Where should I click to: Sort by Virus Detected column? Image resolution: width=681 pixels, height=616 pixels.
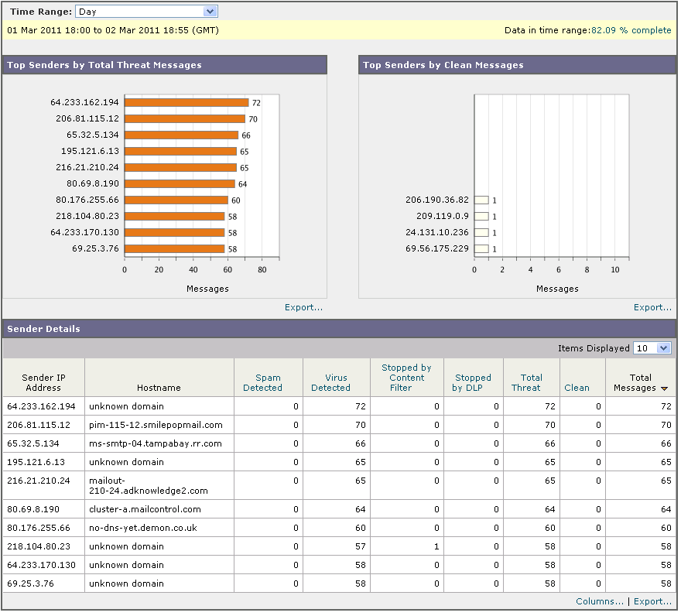(x=330, y=383)
